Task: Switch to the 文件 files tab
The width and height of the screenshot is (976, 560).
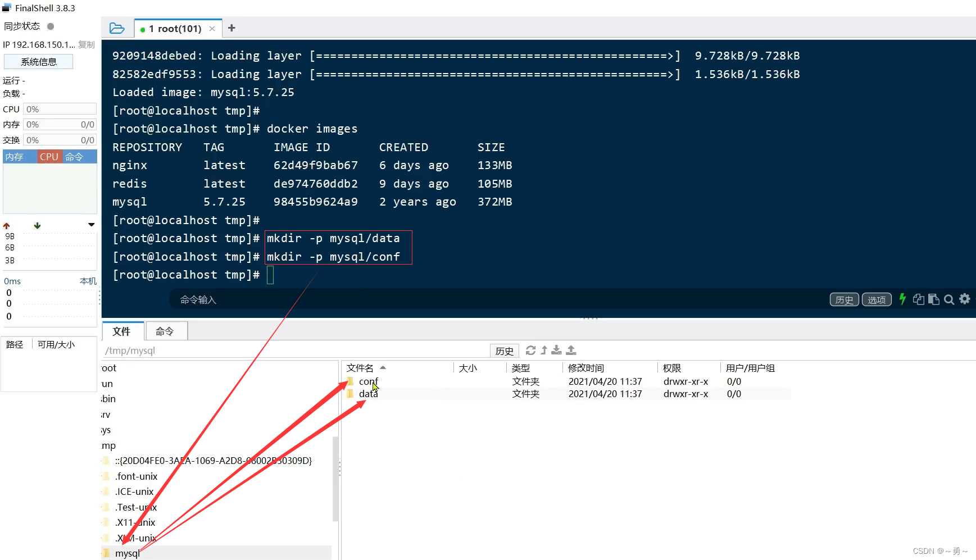Action: point(122,331)
